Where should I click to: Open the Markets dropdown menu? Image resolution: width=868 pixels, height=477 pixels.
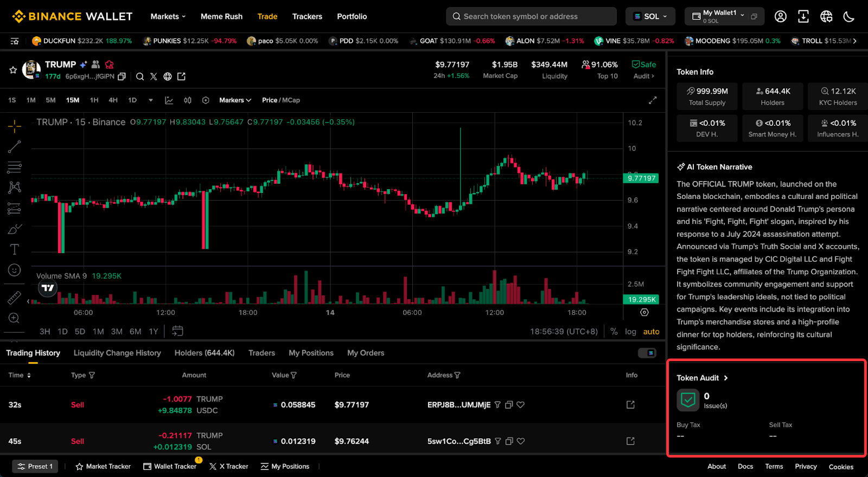(x=168, y=16)
